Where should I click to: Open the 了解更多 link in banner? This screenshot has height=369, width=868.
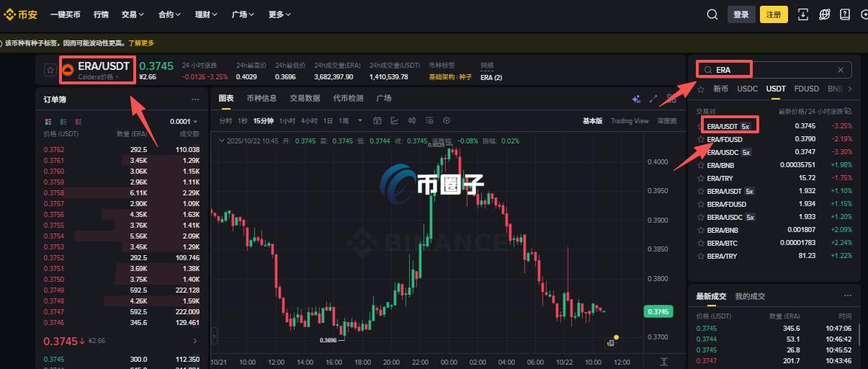141,43
